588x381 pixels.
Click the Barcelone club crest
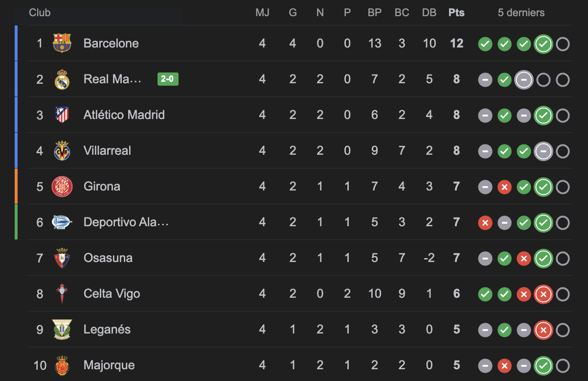coord(62,43)
